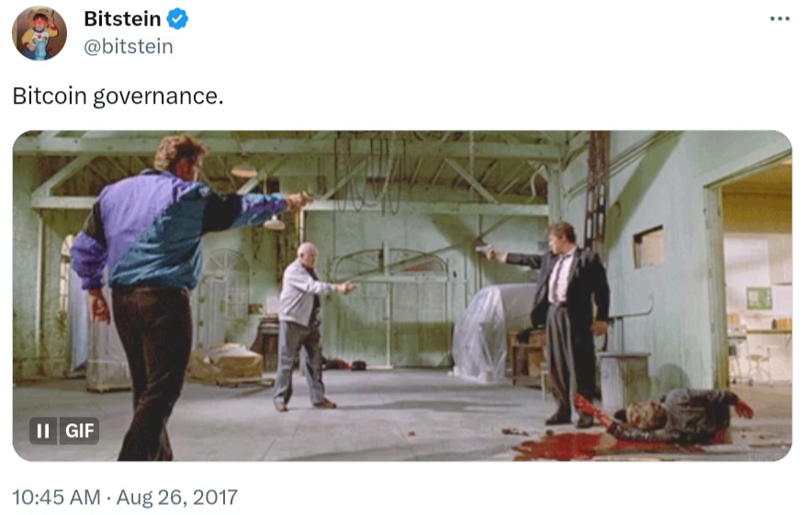Open the @bitstein handle link
812x515 pixels.
coord(129,47)
